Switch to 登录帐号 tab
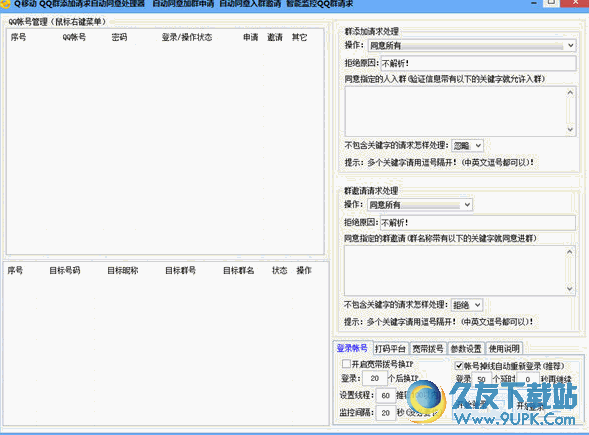 [352, 348]
